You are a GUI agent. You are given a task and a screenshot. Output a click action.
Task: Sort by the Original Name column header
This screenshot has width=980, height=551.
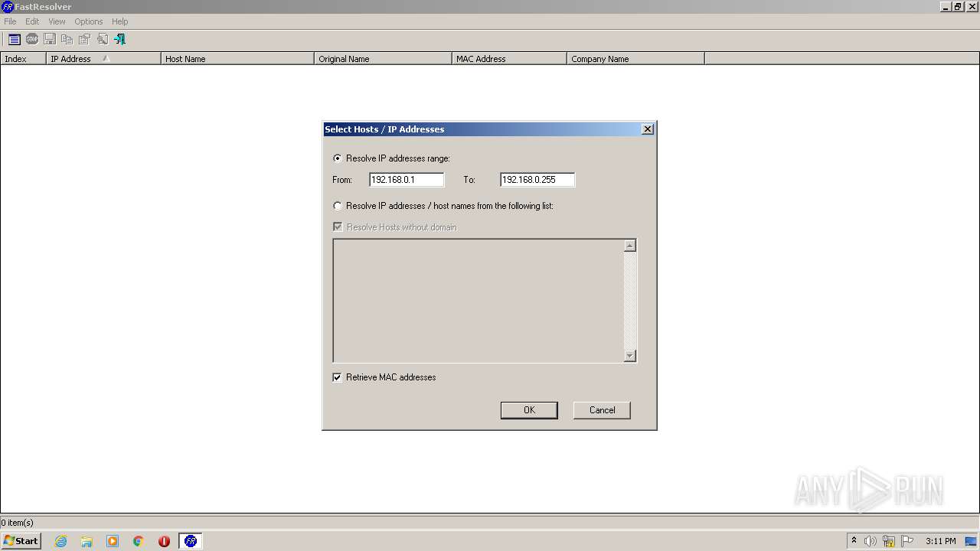[383, 59]
